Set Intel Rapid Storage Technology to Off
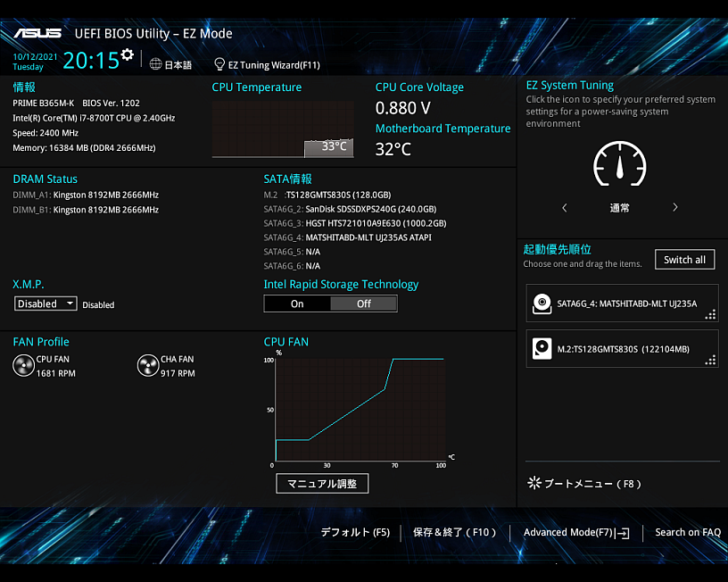This screenshot has width=728, height=582. [x=363, y=303]
